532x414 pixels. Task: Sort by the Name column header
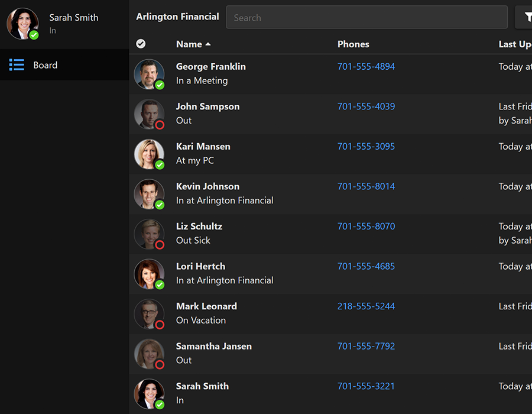click(x=189, y=44)
